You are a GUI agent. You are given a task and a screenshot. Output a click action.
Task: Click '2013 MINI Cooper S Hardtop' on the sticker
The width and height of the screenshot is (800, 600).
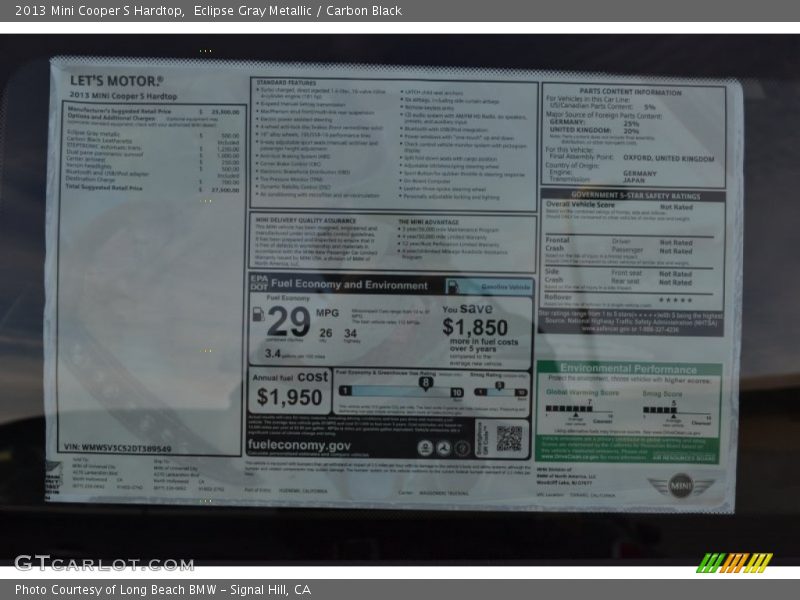[123, 96]
